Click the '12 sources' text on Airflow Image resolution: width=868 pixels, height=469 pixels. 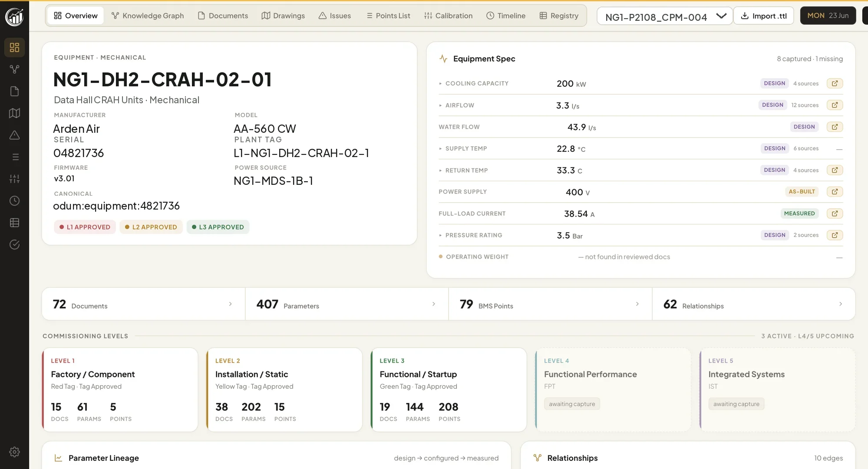click(805, 105)
